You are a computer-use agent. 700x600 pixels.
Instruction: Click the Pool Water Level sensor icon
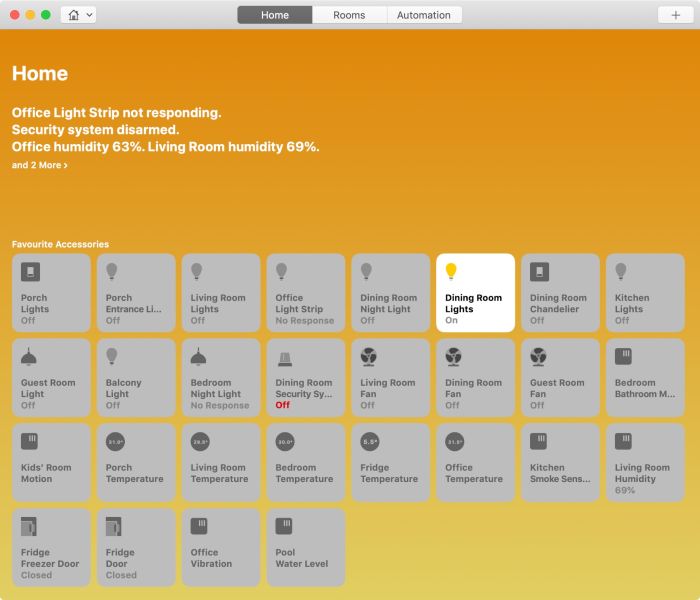(x=284, y=526)
